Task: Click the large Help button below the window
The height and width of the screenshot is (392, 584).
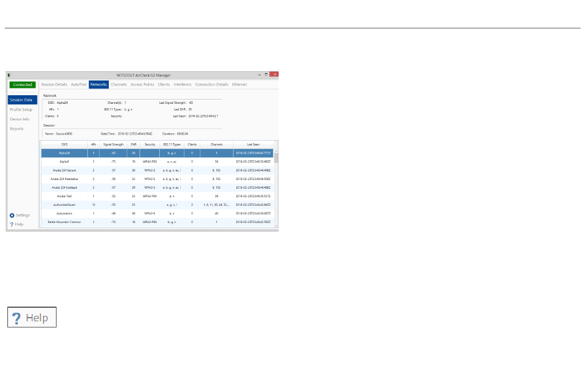Action: pyautogui.click(x=32, y=318)
